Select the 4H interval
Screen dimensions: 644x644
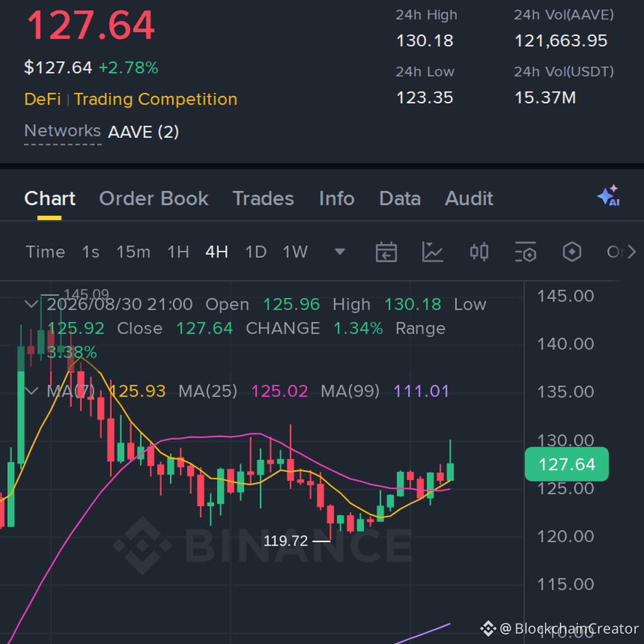coord(217,252)
